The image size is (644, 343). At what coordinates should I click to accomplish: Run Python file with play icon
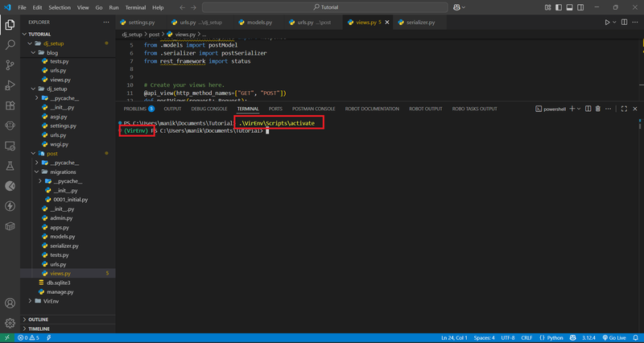(x=607, y=23)
